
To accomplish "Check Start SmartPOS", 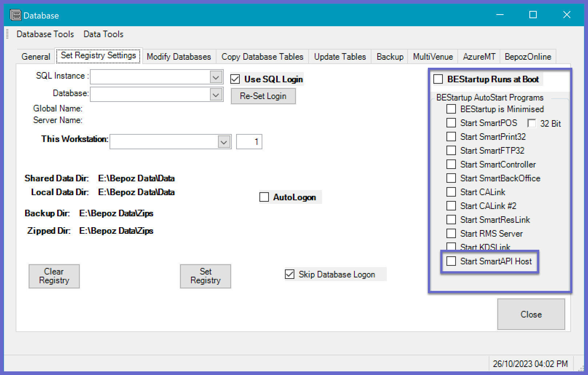I will point(451,123).
